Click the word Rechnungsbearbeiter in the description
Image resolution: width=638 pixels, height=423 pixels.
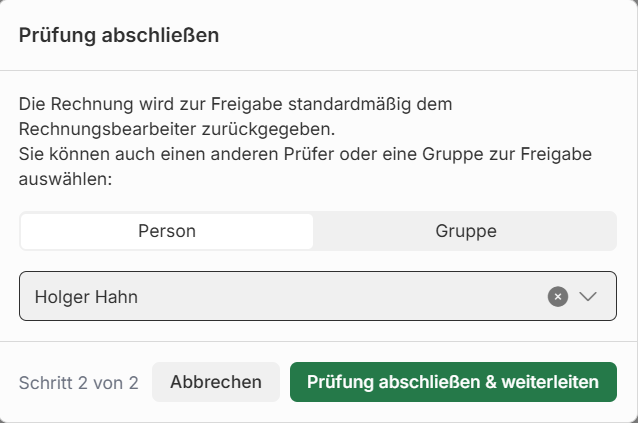pos(108,129)
